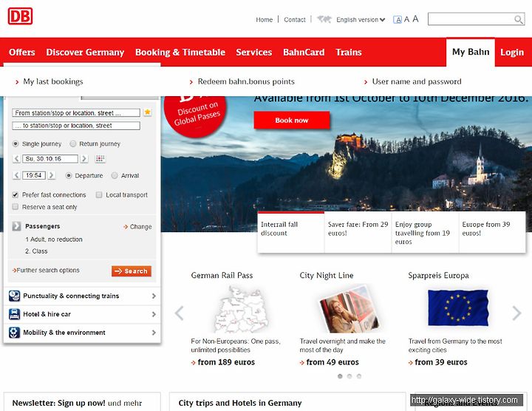Expand Mobility & the environment chevron
Image resolution: width=532 pixels, height=411 pixels.
coord(154,333)
